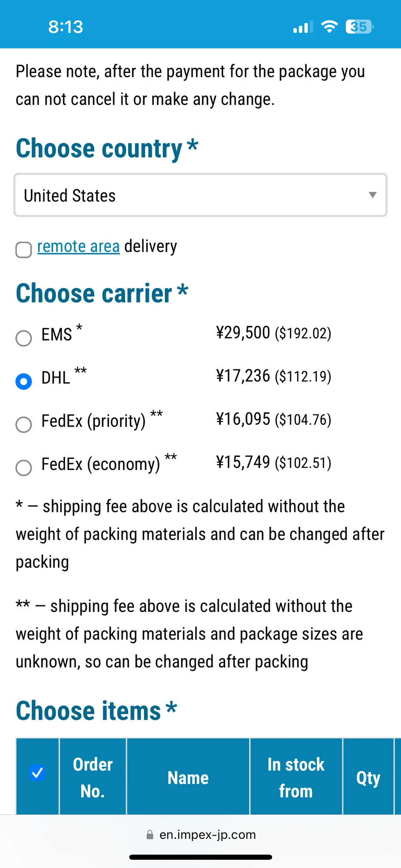The image size is (401, 868).
Task: Click the Qty column header
Action: coord(368,777)
